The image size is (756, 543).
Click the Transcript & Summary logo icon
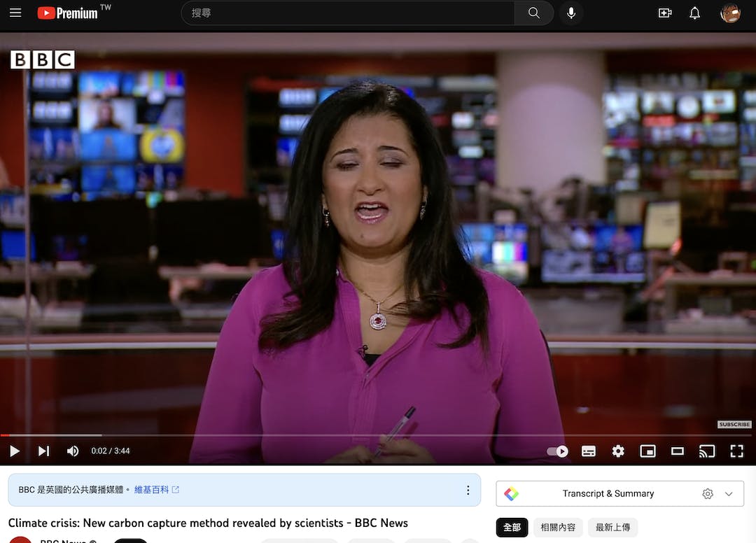[x=511, y=494]
